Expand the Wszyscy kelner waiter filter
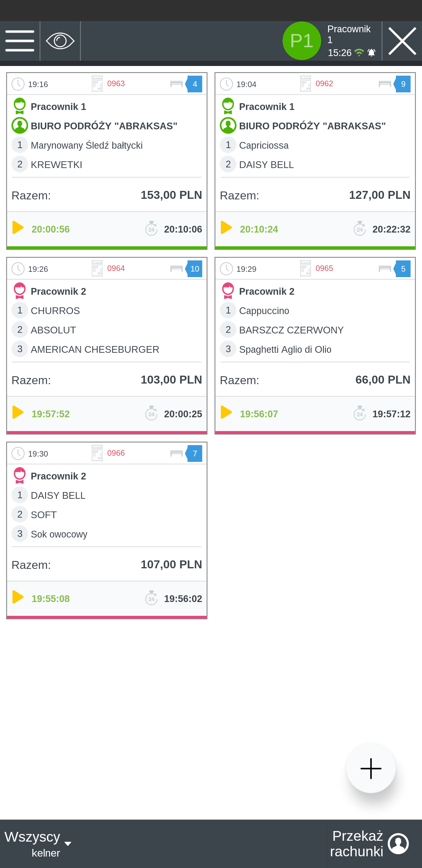The height and width of the screenshot is (868, 422). tap(38, 844)
